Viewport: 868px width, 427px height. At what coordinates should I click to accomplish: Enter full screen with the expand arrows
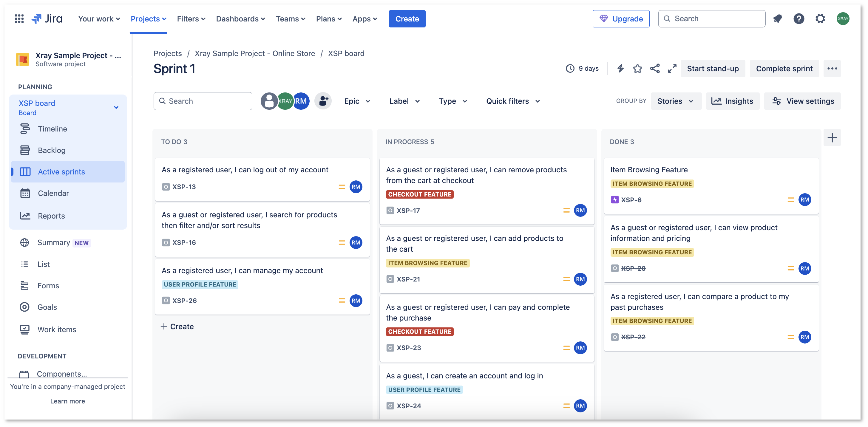(672, 68)
